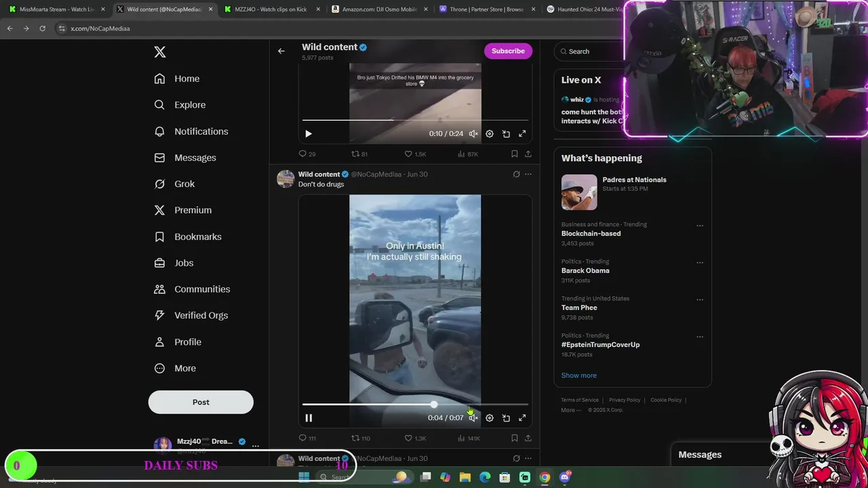Open File Explorer from the taskbar
This screenshot has width=868, height=488.
point(465,477)
